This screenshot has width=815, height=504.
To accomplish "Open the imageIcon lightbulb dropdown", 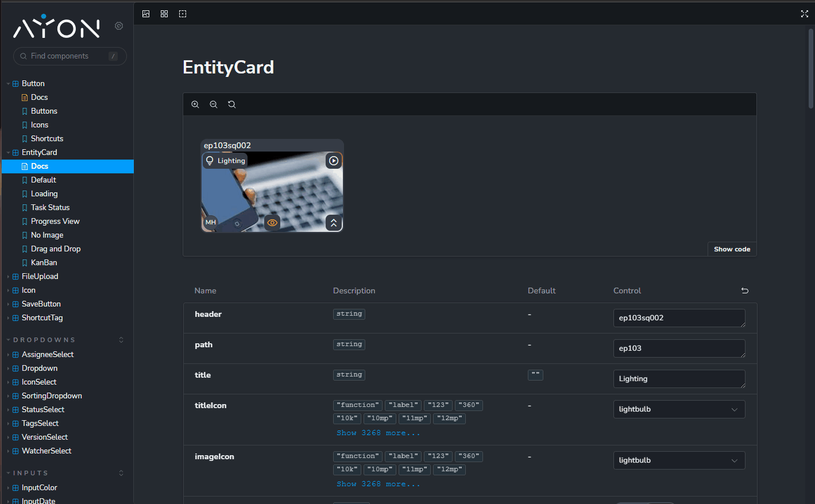I will click(x=679, y=460).
